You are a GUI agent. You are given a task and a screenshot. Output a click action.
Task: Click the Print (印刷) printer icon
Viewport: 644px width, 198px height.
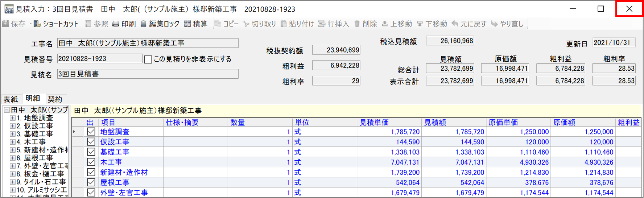click(x=116, y=24)
